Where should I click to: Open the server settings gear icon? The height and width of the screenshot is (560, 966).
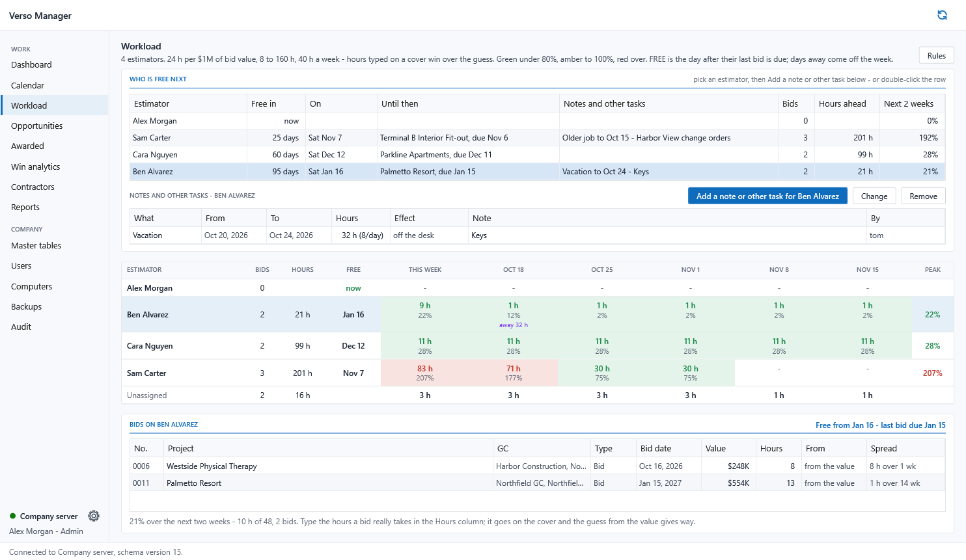(x=94, y=516)
